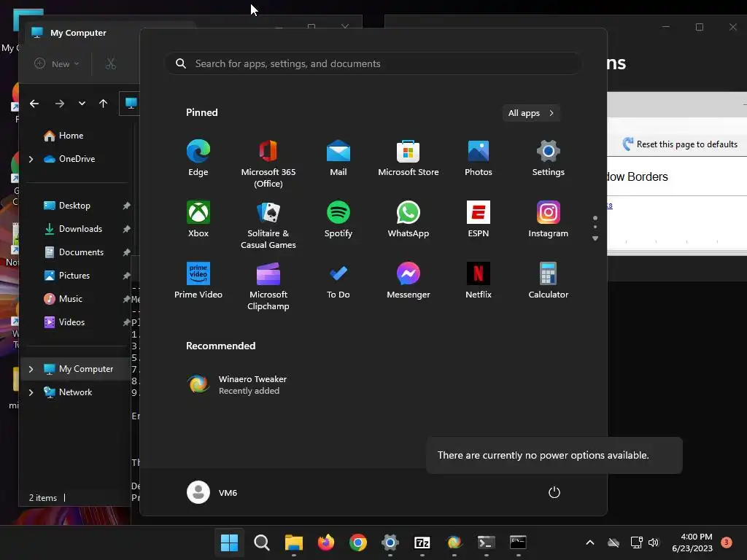Open File Explorer from taskbar
Viewport: 747px width, 560px height.
(294, 542)
